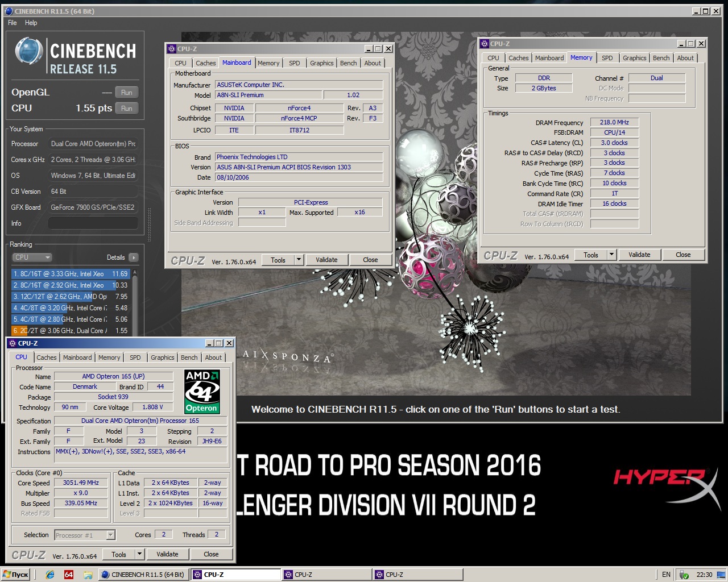The image size is (728, 582).
Task: Click the Core Voltage value 1.808 V
Action: [152, 407]
